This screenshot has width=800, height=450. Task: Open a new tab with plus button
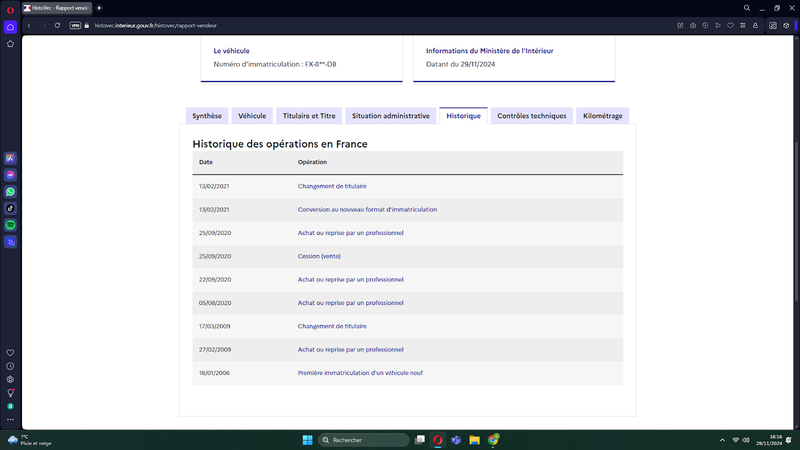[99, 8]
